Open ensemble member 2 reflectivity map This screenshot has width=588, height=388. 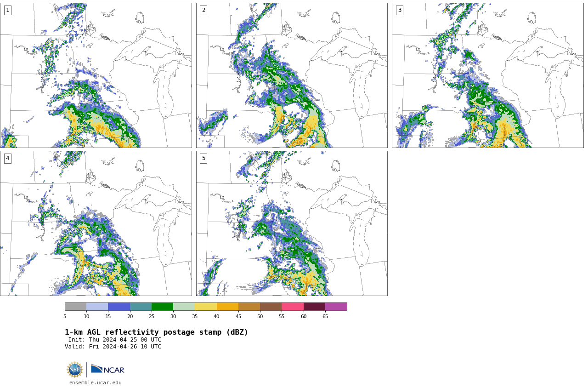292,75
